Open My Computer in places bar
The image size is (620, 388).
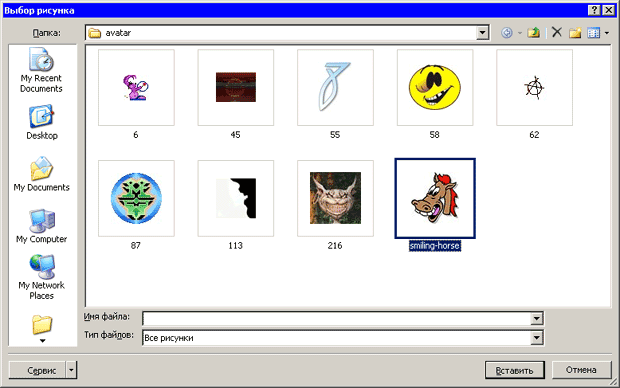click(42, 226)
